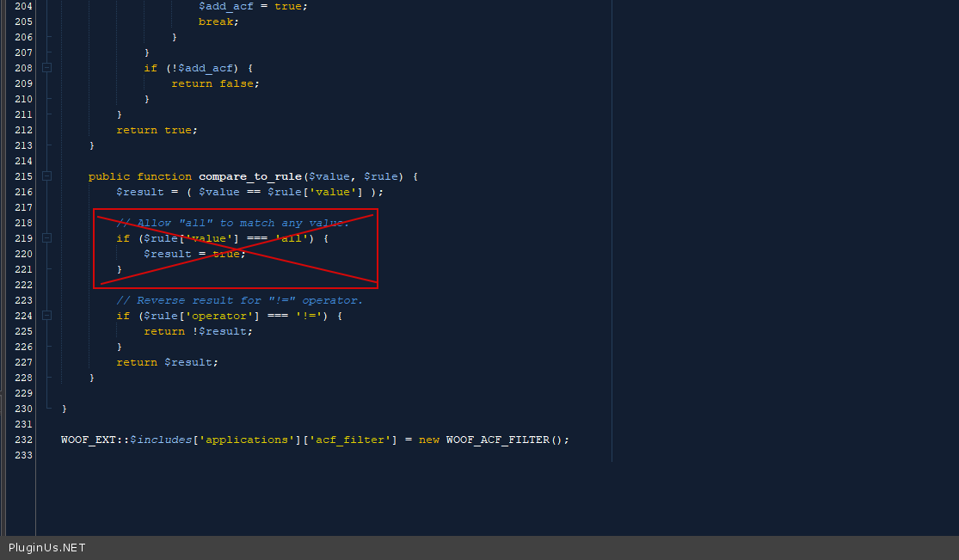
Task: Click the 'return true;' statement
Action: (x=157, y=130)
